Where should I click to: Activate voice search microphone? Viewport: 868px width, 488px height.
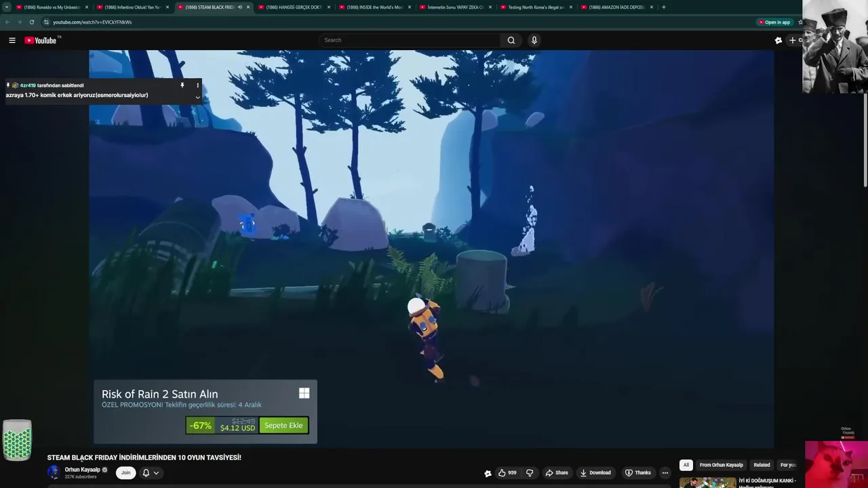click(x=534, y=40)
